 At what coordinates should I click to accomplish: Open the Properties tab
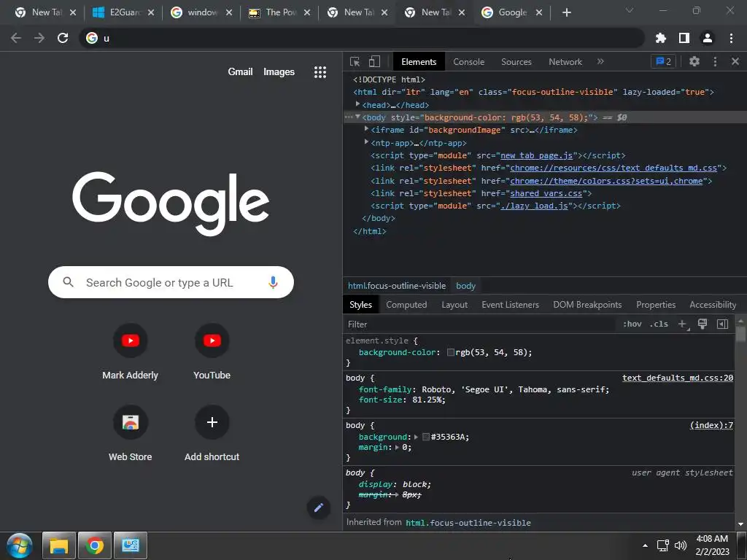click(656, 305)
